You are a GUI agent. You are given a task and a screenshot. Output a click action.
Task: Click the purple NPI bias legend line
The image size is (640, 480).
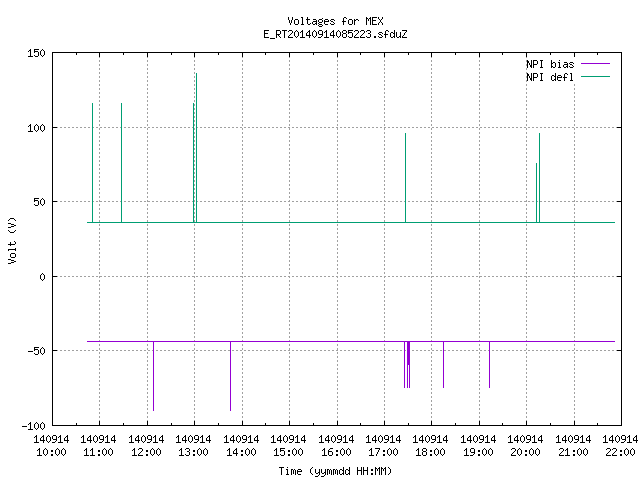(x=595, y=64)
